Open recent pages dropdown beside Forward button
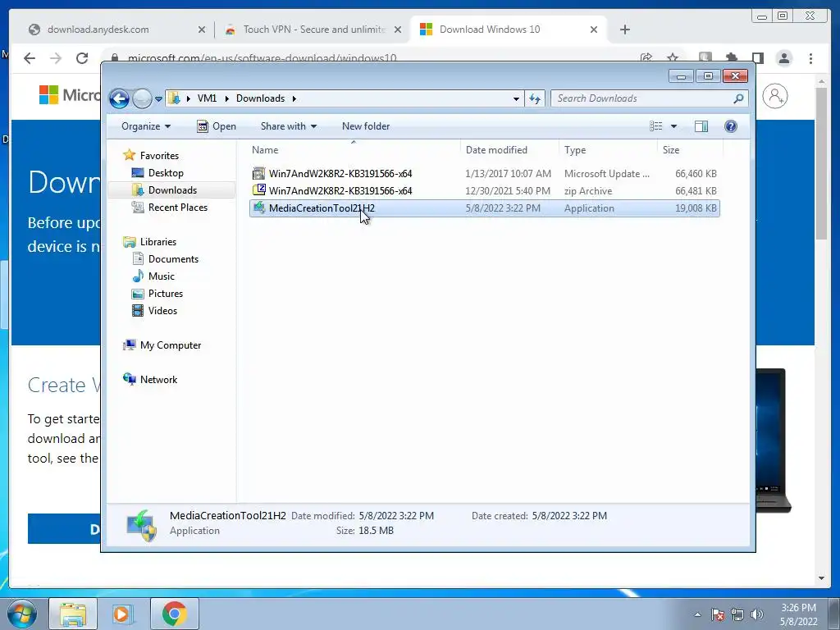 [158, 99]
